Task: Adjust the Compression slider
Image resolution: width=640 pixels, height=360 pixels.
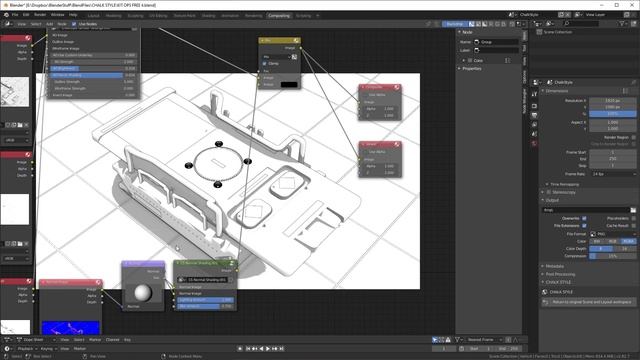Action: click(612, 256)
